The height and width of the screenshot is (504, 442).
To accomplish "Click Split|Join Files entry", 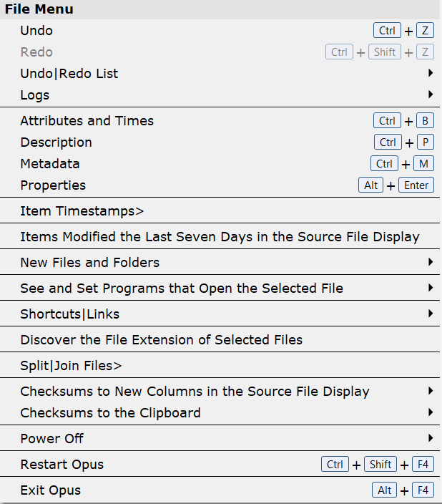I will (71, 366).
